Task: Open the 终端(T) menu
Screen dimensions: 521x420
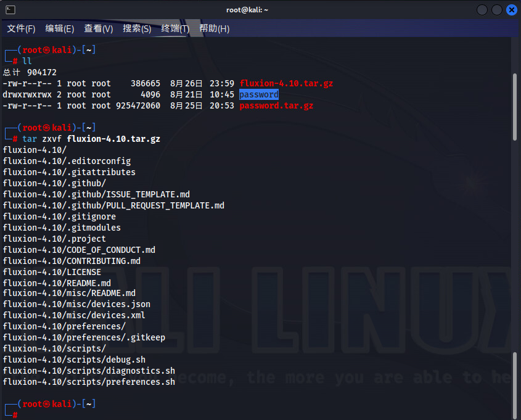Action: (175, 28)
